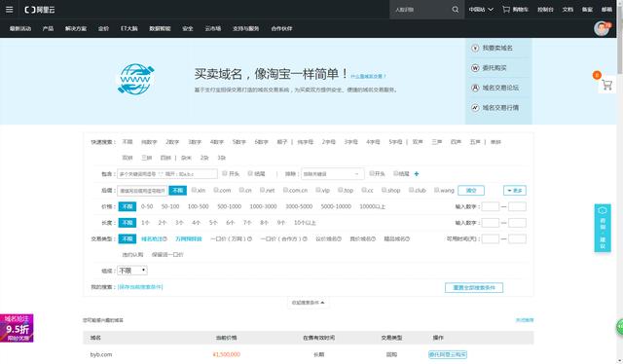Open the 中国站 region dropdown
623x364 pixels.
[x=481, y=9]
